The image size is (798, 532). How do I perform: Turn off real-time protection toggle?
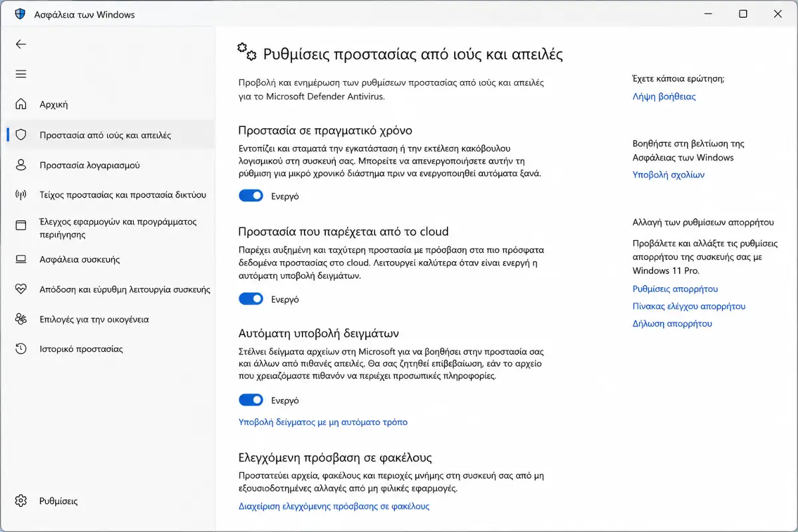tap(251, 196)
